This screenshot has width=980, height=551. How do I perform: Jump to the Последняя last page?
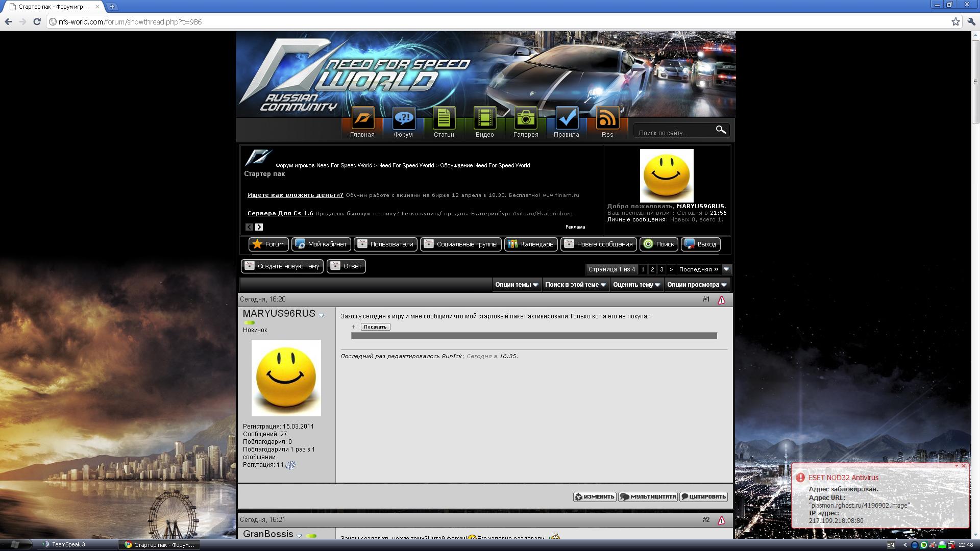pos(699,269)
